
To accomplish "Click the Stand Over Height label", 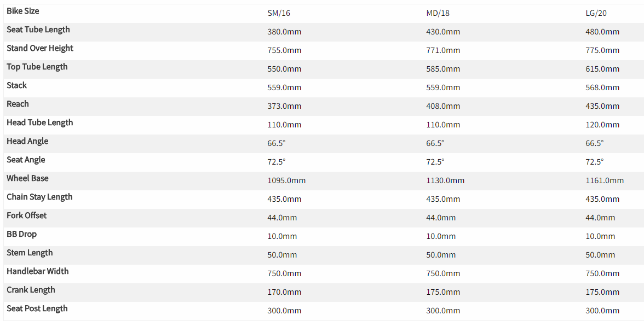I will (40, 48).
